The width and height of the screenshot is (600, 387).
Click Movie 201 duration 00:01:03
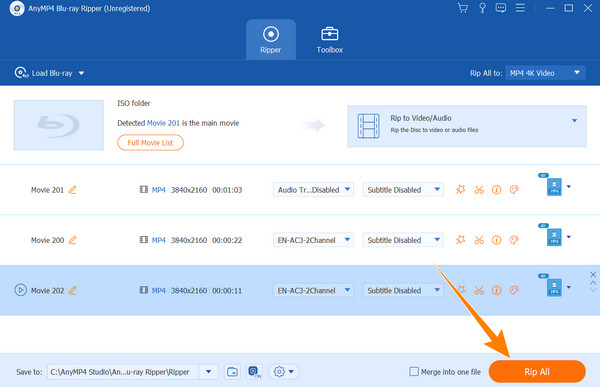pos(227,190)
